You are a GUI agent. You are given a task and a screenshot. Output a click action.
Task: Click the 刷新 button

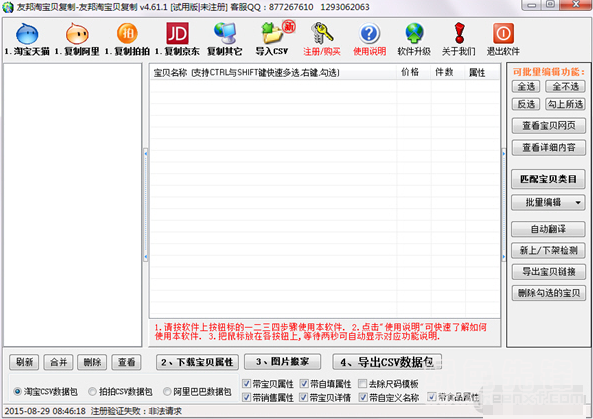coord(24,362)
